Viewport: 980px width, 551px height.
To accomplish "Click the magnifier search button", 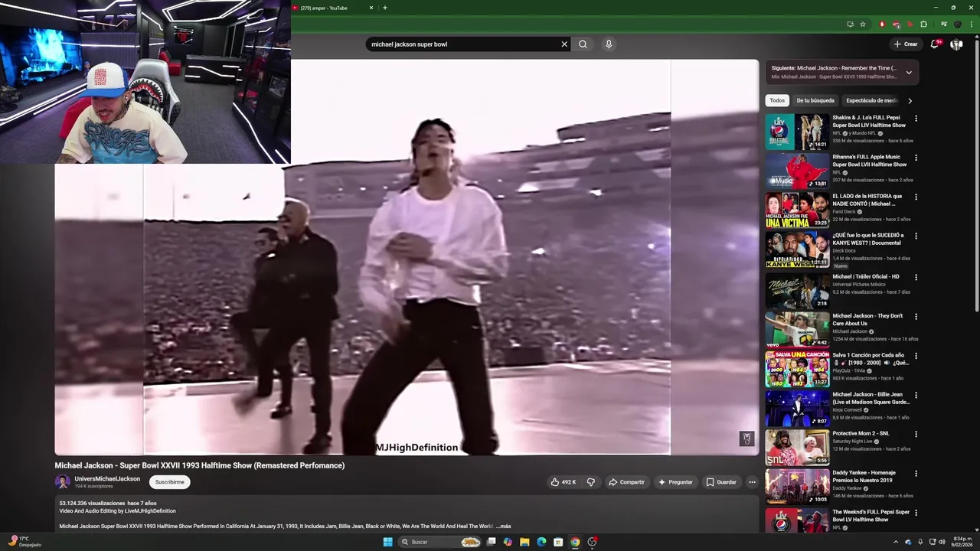I will point(583,44).
